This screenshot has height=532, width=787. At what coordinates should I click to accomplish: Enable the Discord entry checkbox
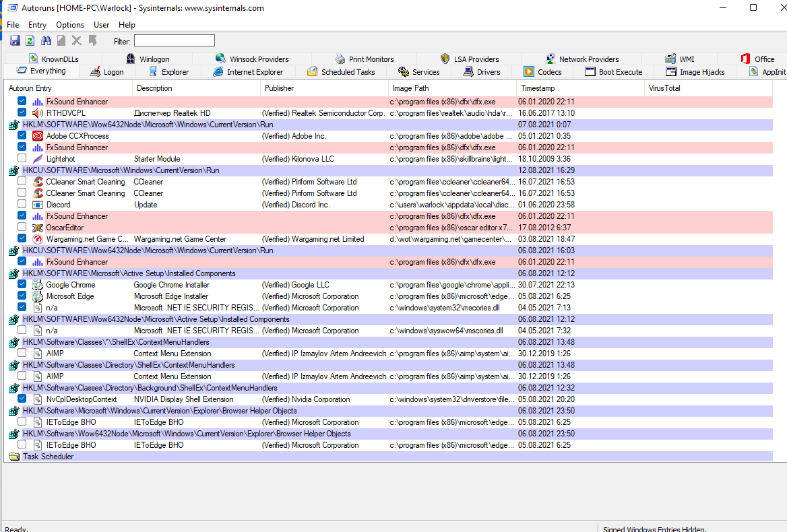pyautogui.click(x=22, y=203)
